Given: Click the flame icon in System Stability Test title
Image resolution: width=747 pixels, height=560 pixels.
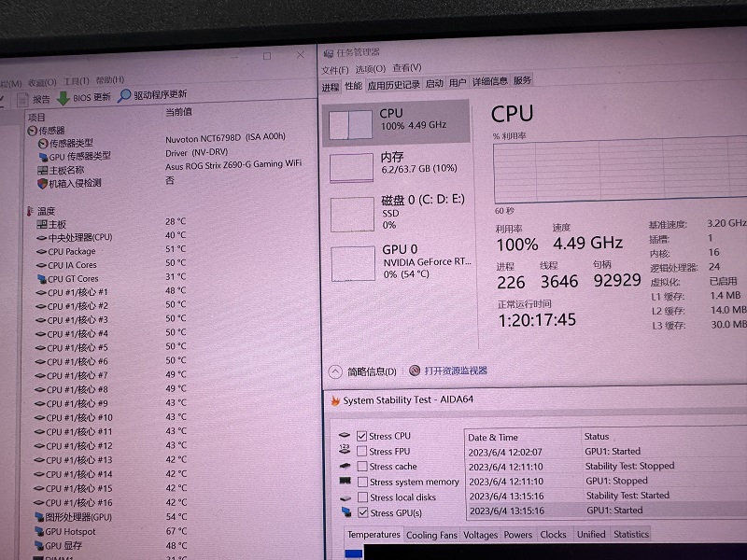Looking at the screenshot, I should point(335,401).
